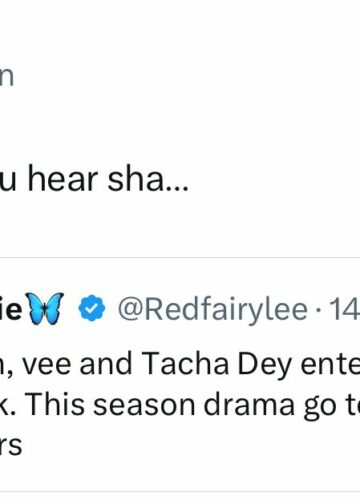Click the word 'This' in the tweet body
The image size is (360, 504).
(55, 405)
